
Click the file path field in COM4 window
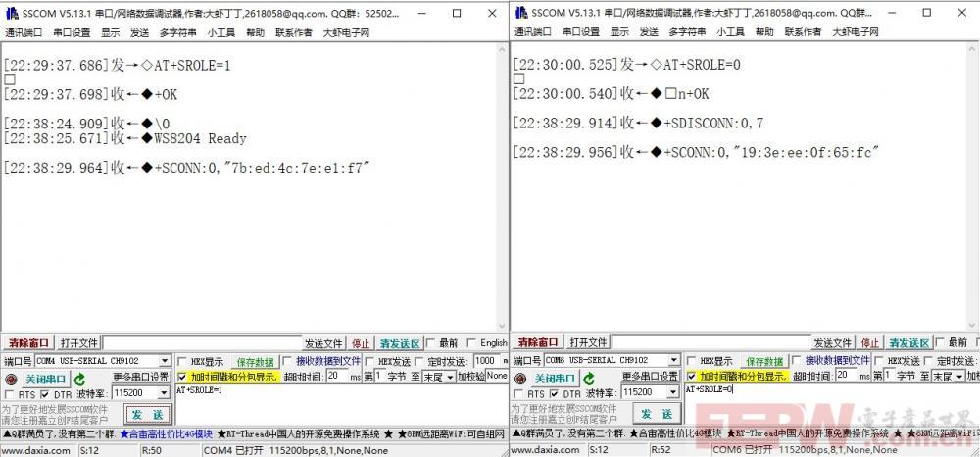tap(202, 343)
